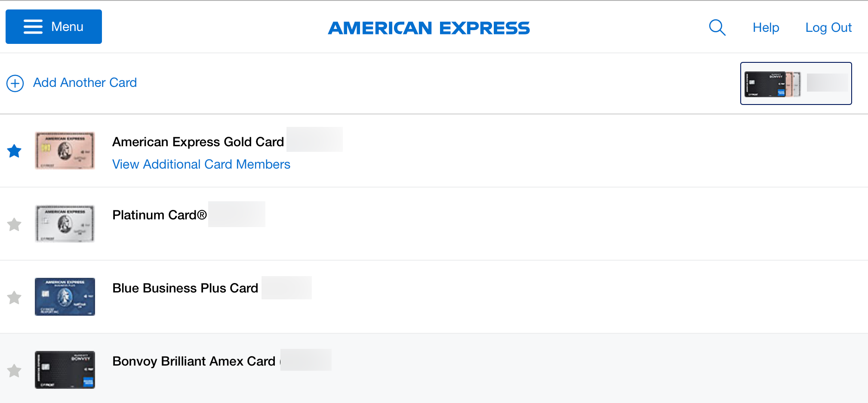Favorite the Bonvoy Brilliant Amex Card star
868x403 pixels.
click(x=14, y=370)
